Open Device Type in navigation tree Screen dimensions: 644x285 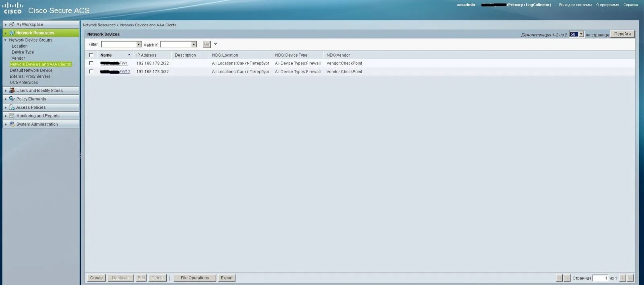23,52
